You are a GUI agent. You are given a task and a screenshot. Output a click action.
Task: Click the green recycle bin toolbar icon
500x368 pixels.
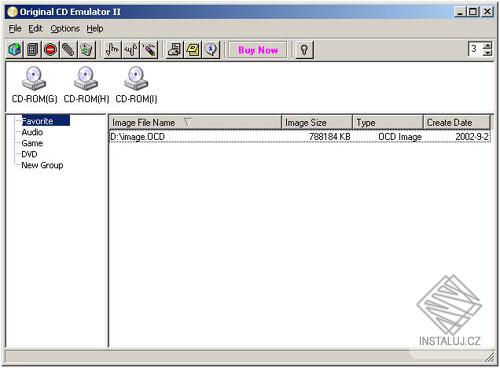(x=87, y=50)
